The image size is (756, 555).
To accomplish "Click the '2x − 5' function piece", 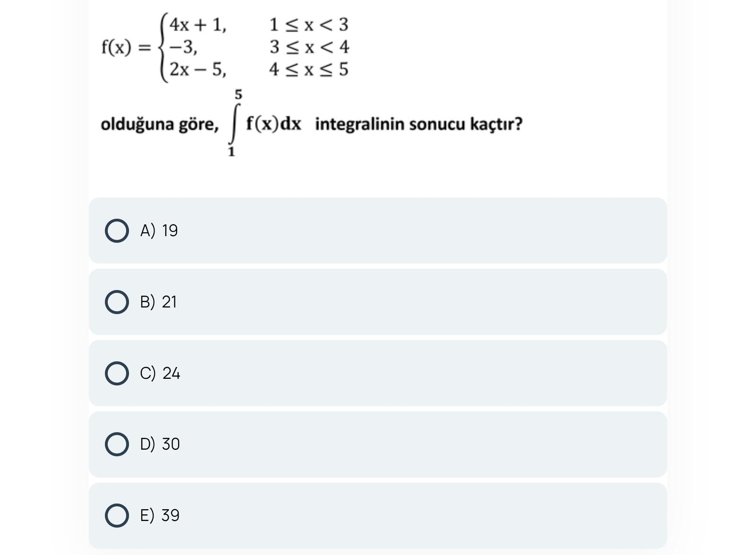I will click(198, 70).
